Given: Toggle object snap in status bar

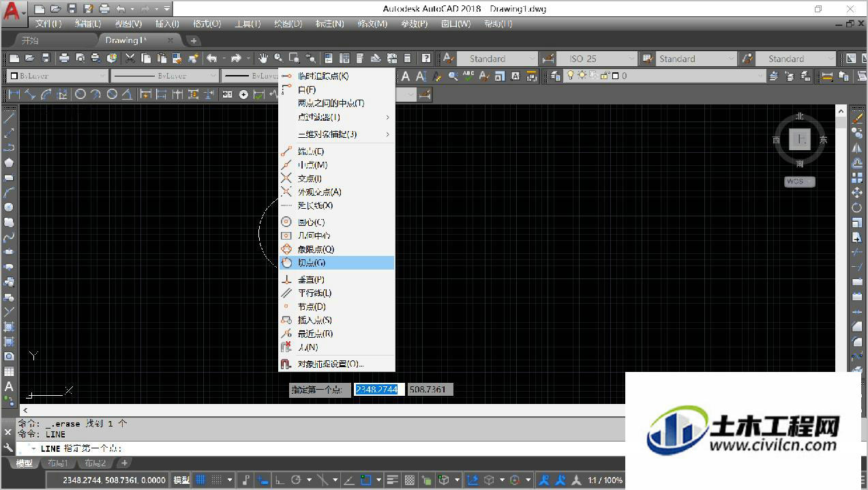Looking at the screenshot, I should (365, 480).
